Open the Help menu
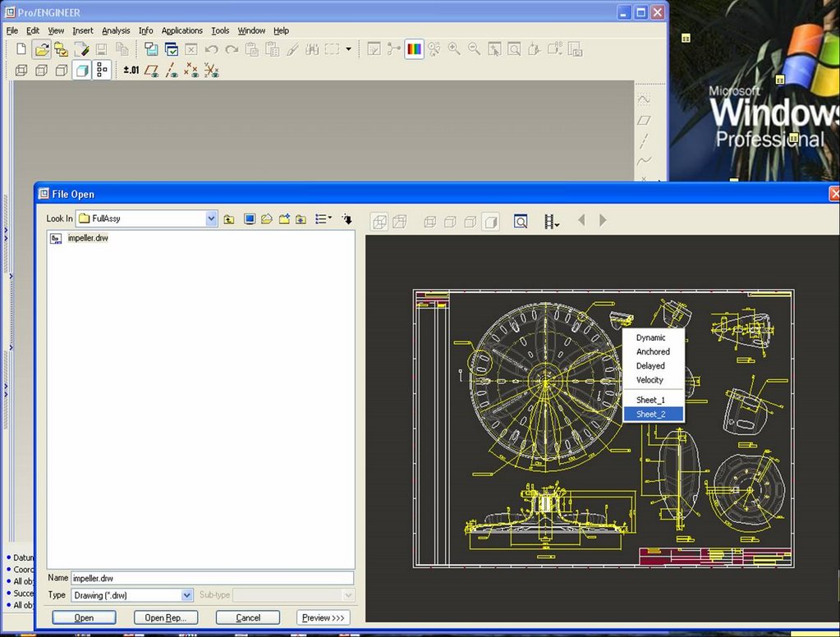 (282, 30)
